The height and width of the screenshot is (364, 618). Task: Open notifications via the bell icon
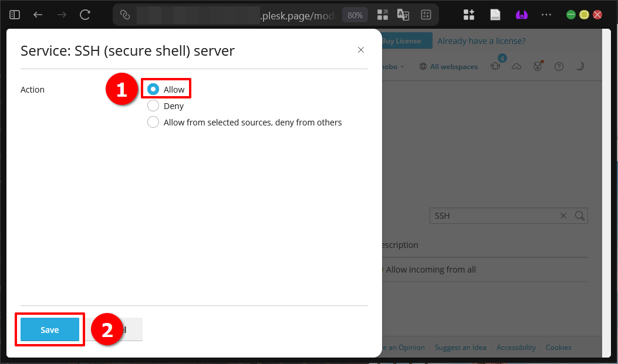tap(495, 66)
